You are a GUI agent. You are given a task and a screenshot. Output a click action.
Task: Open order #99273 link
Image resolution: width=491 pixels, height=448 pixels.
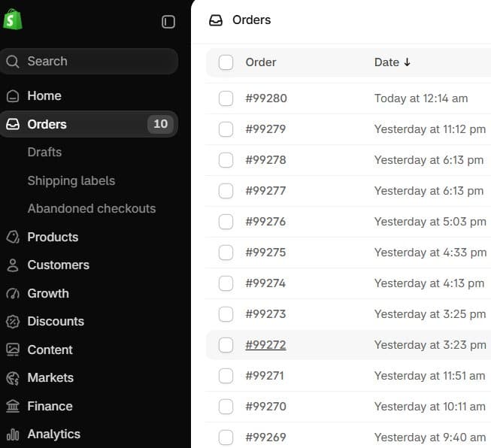point(265,314)
